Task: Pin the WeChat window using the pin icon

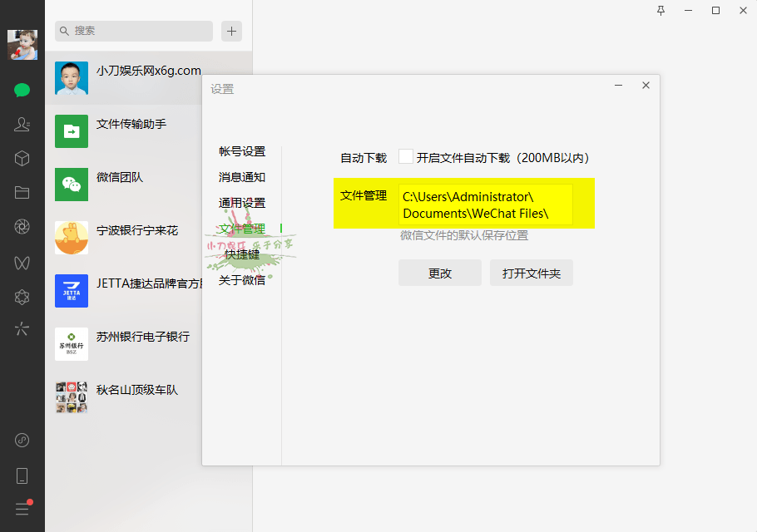Action: point(660,10)
